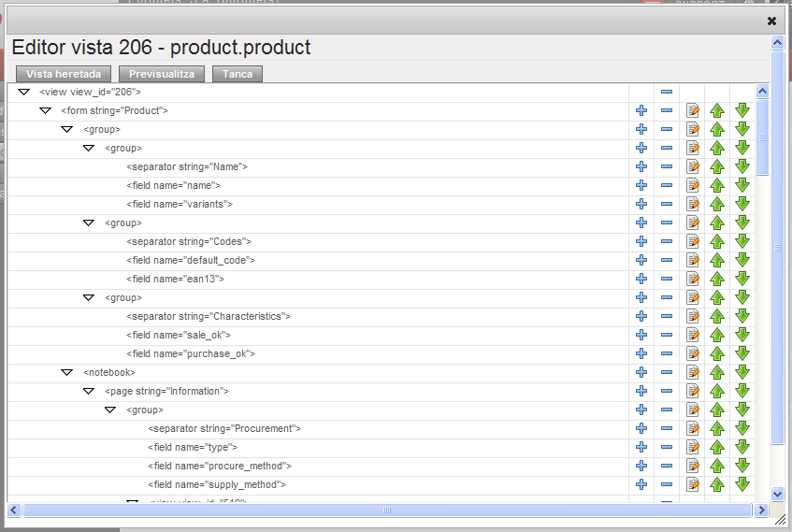Move separator "Characteristics" up
Viewport: 792px width, 532px height.
(x=717, y=316)
